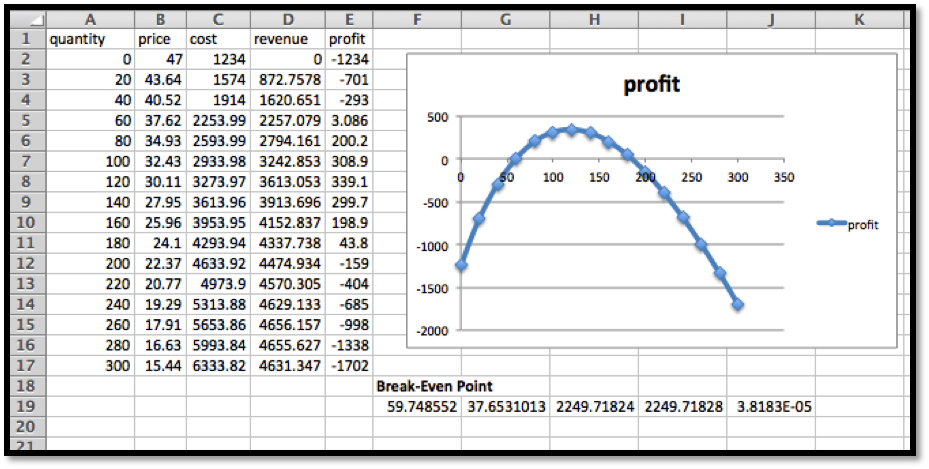Screen dimensions: 929x469
Task: Select cell containing 37.6531013
Action: click(506, 405)
